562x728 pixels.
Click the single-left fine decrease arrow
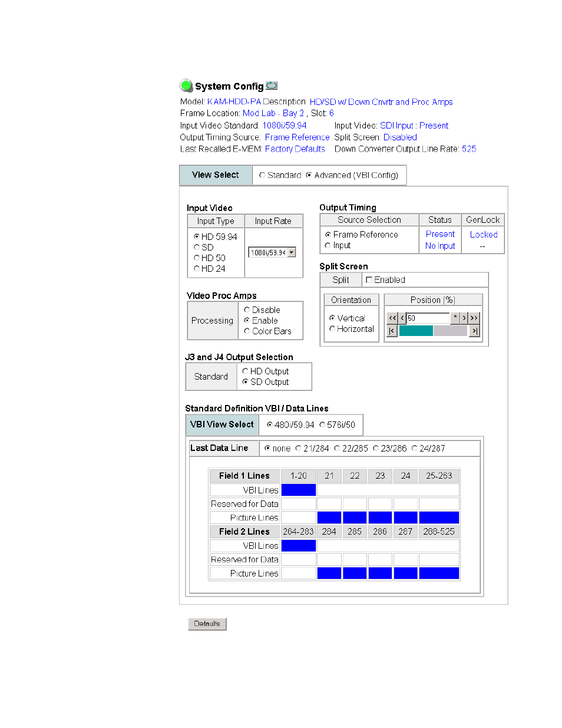pyautogui.click(x=402, y=318)
